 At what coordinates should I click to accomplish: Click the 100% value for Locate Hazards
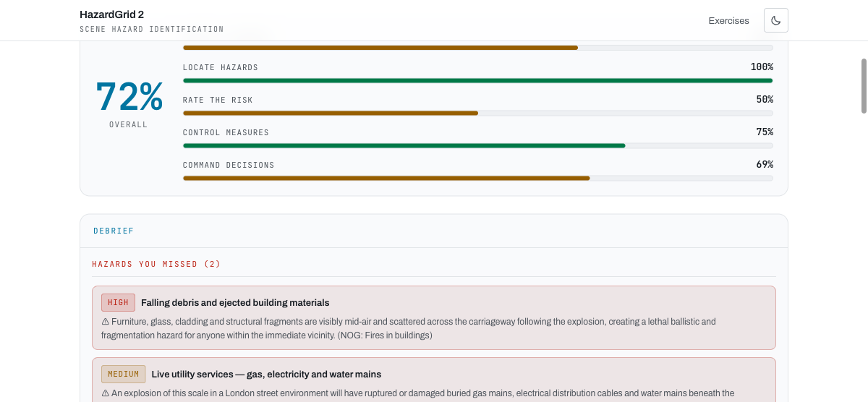[x=762, y=67]
